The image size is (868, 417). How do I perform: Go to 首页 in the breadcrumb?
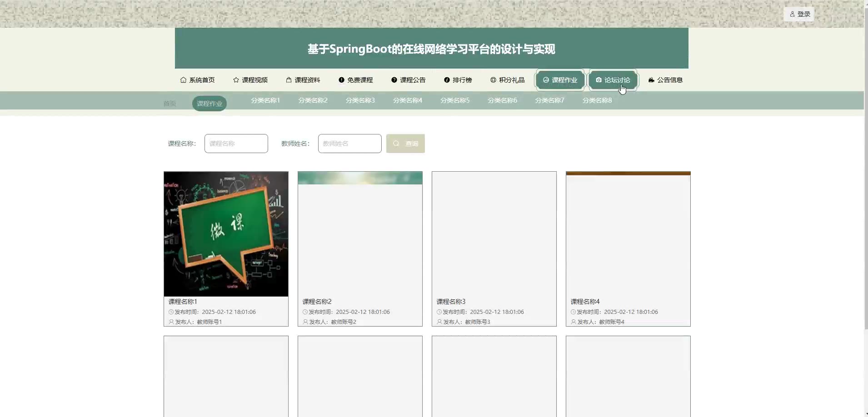click(x=170, y=104)
